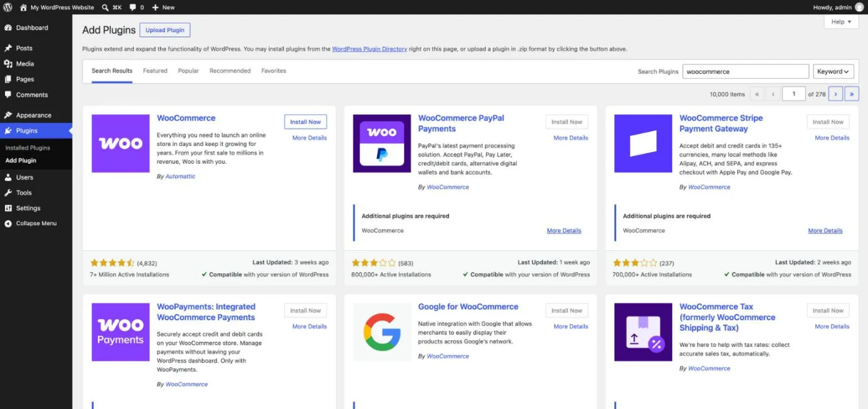The image size is (868, 409).
Task: Switch to the Featured tab
Action: pos(155,71)
